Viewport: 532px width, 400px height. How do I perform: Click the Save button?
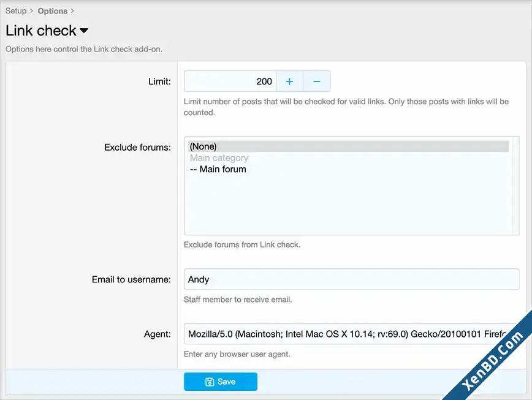pyautogui.click(x=221, y=382)
